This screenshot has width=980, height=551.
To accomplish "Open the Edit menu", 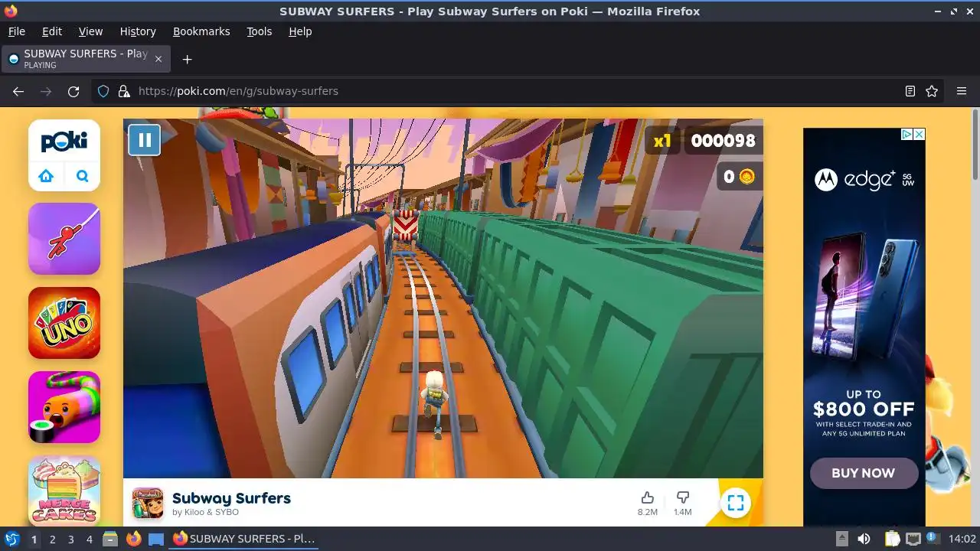I will (x=52, y=31).
